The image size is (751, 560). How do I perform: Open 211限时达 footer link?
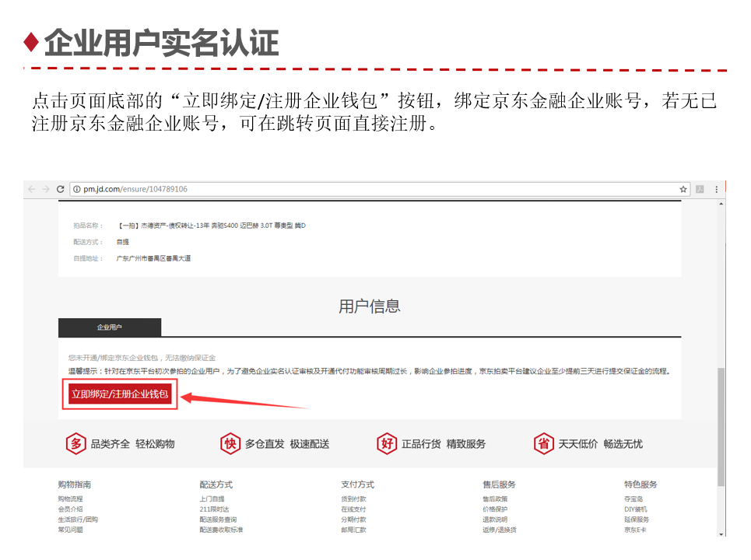click(x=214, y=509)
